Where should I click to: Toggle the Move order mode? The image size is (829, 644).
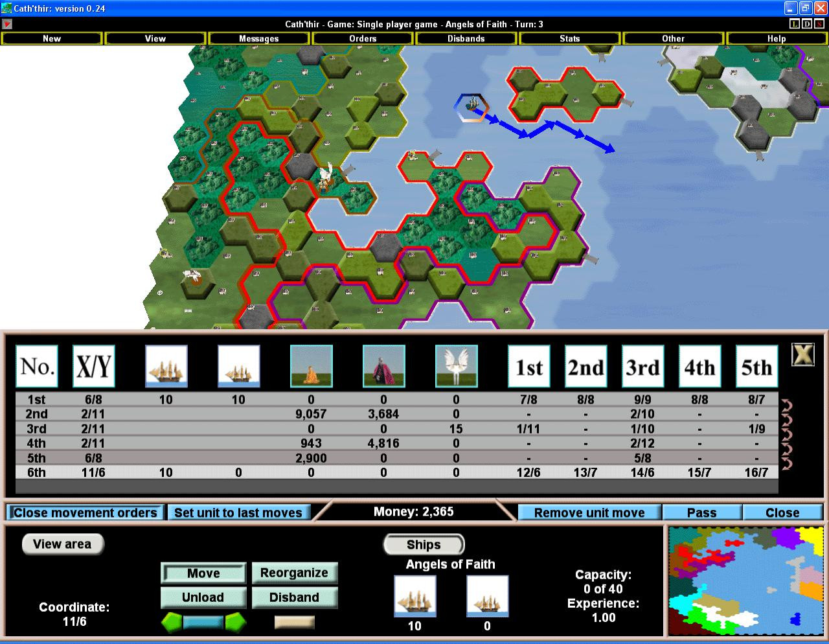click(203, 573)
